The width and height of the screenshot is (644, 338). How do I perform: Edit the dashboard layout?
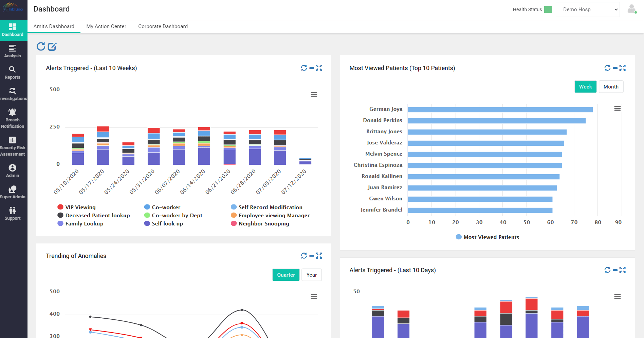(52, 46)
